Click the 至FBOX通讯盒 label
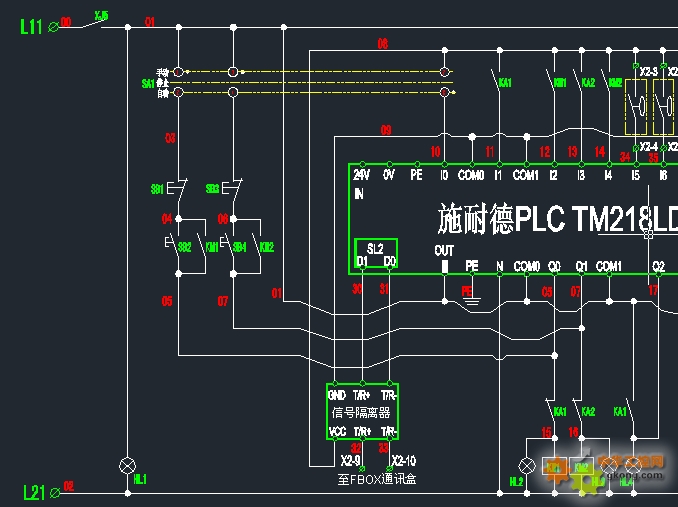Image resolution: width=678 pixels, height=507 pixels. click(377, 479)
